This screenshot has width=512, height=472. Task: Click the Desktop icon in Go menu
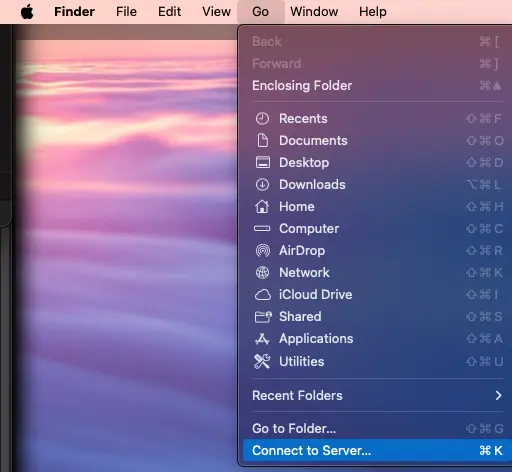click(262, 163)
